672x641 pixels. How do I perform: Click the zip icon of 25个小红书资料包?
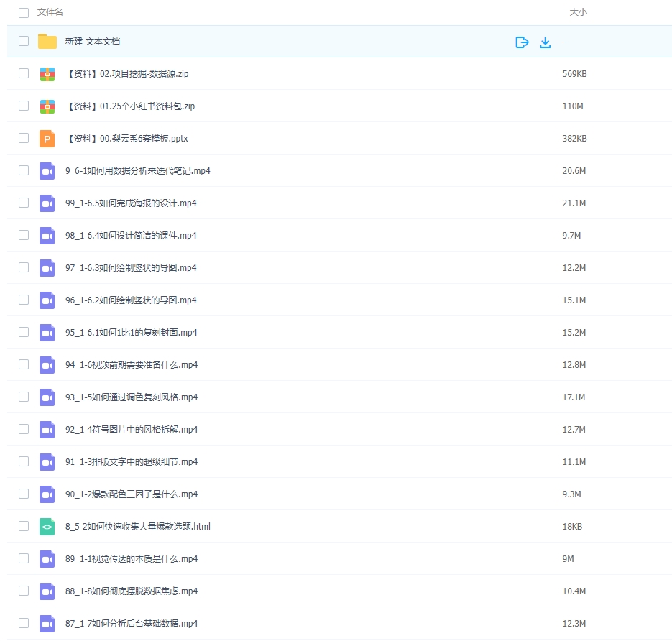(x=47, y=106)
